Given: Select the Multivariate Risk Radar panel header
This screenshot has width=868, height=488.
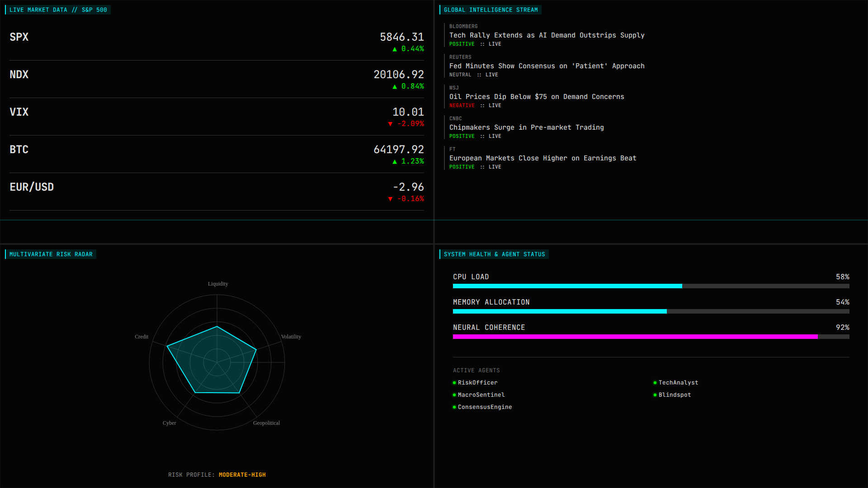Looking at the screenshot, I should pyautogui.click(x=51, y=254).
